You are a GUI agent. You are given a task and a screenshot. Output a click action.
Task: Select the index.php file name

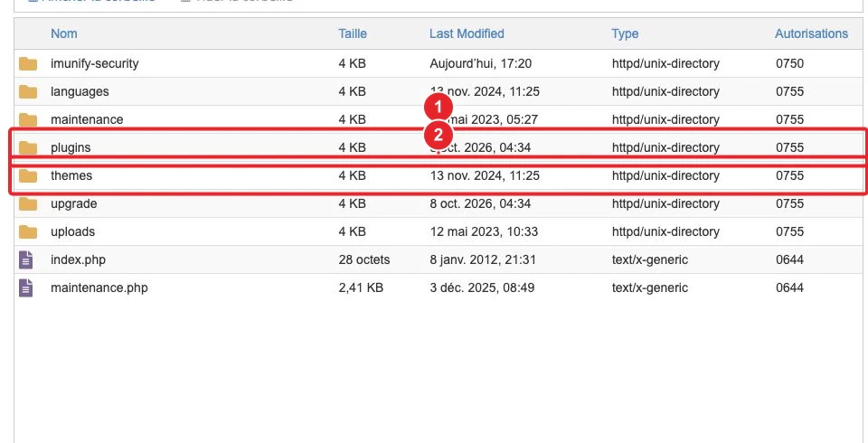[78, 259]
